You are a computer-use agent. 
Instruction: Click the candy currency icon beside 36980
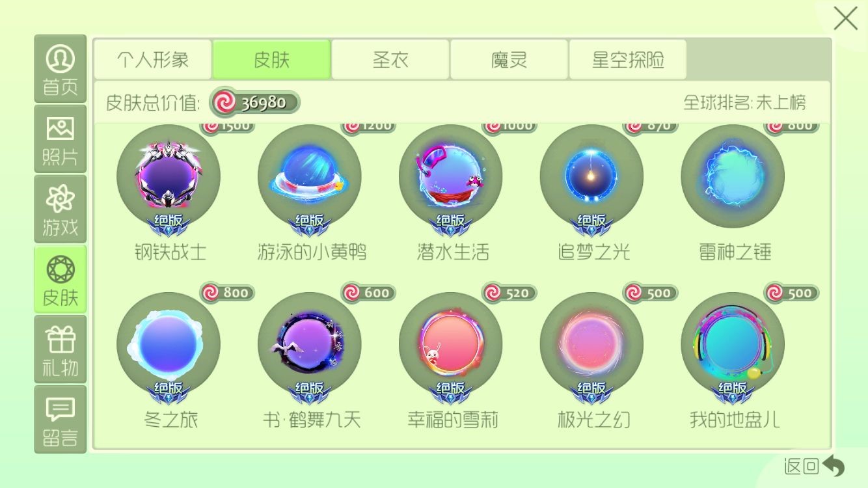[224, 102]
